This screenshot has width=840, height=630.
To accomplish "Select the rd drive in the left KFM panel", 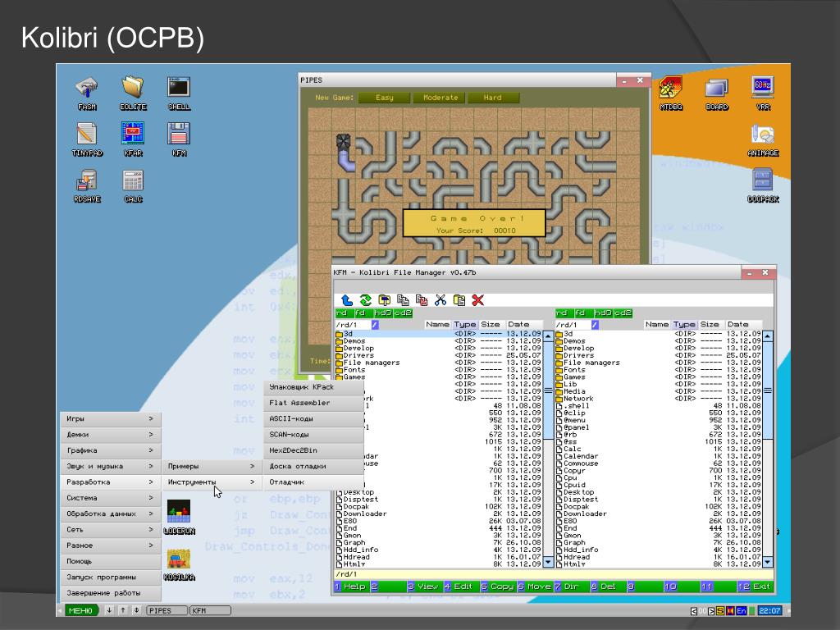I will point(345,313).
